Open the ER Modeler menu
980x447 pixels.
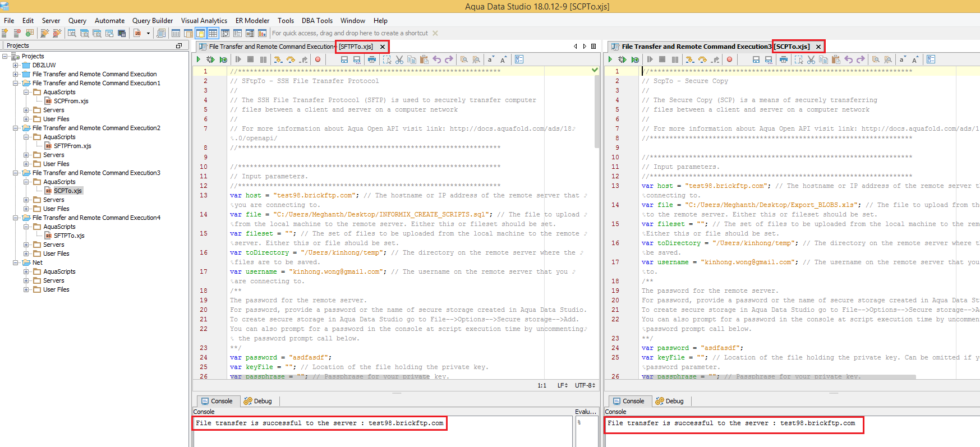tap(252, 21)
